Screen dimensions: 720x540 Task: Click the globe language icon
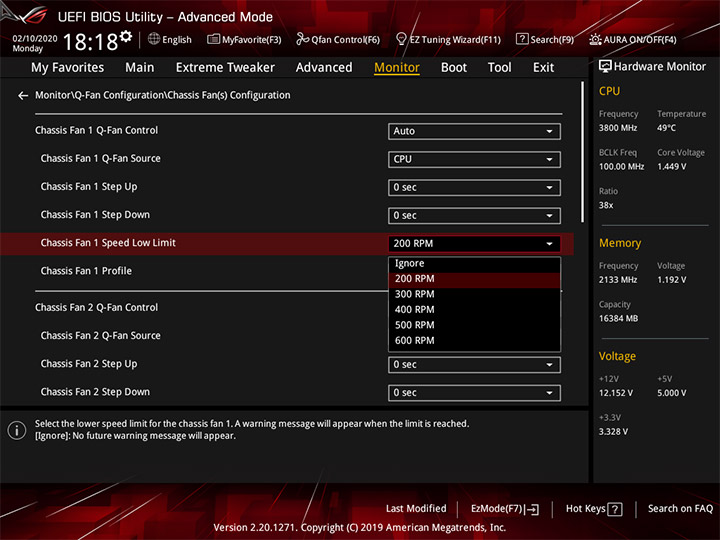[x=154, y=39]
